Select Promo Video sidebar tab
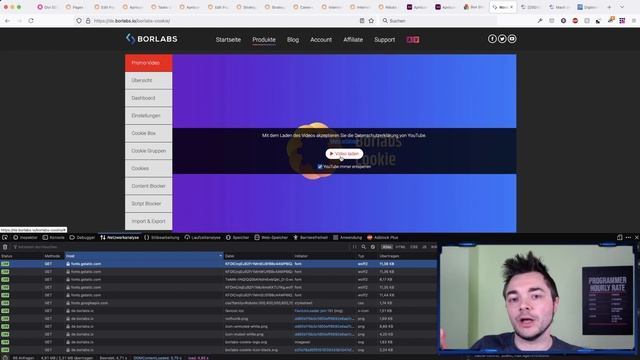Image resolution: width=640 pixels, height=360 pixels. (149, 63)
